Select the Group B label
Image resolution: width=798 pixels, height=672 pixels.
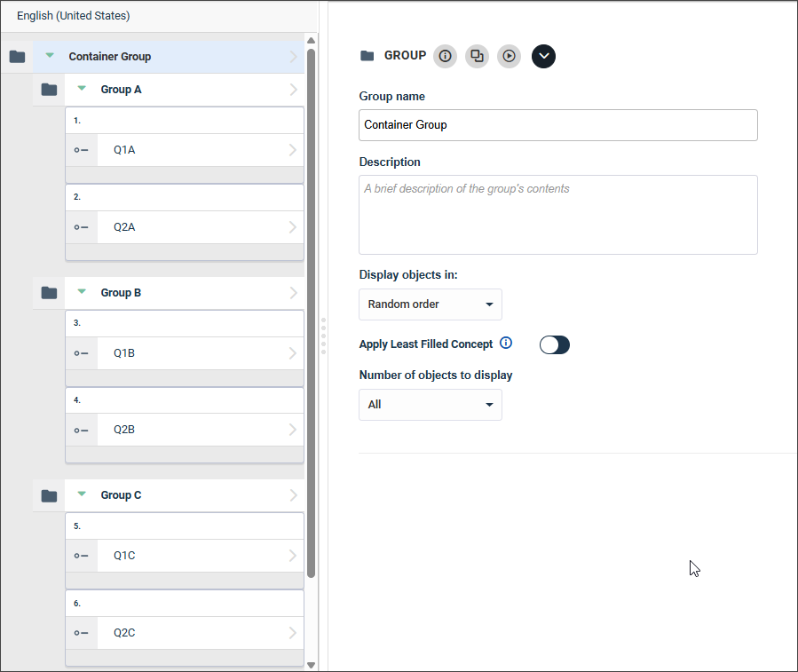coord(121,293)
